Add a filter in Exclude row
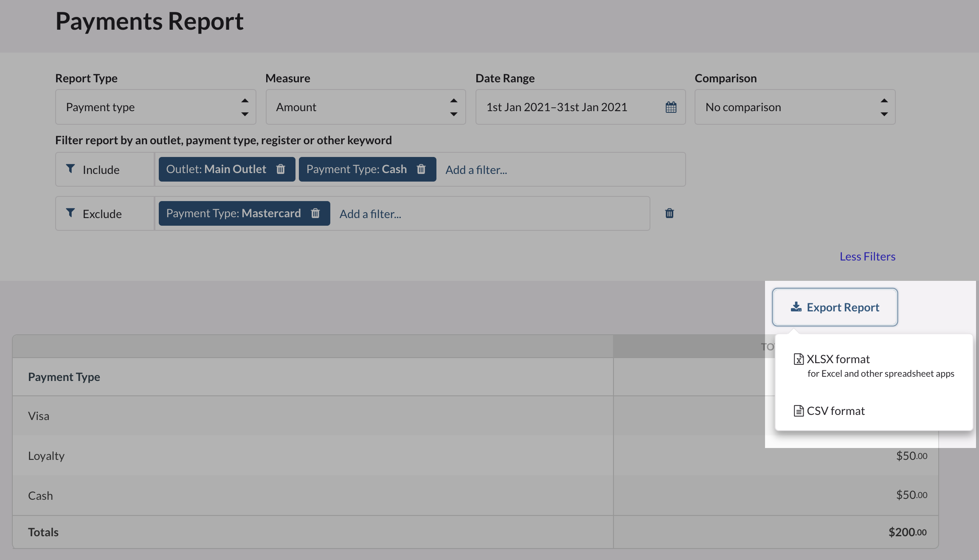The height and width of the screenshot is (560, 979). click(x=370, y=214)
